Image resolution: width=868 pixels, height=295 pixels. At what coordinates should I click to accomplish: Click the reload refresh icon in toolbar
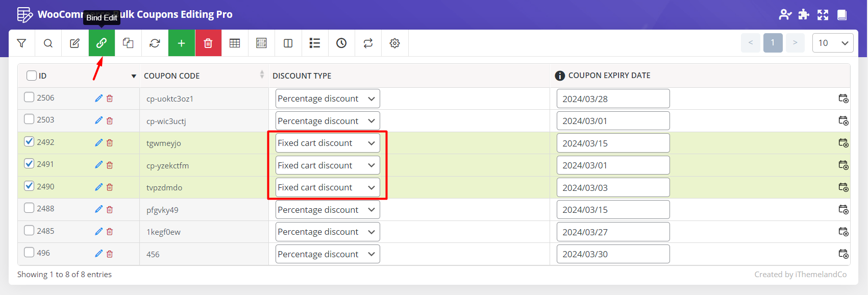155,43
